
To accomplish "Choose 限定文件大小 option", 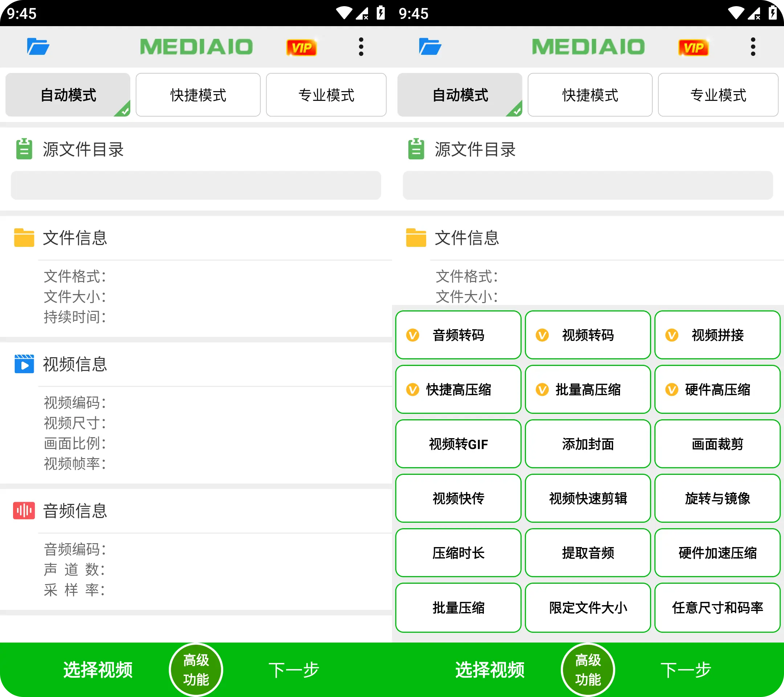I will click(x=588, y=608).
